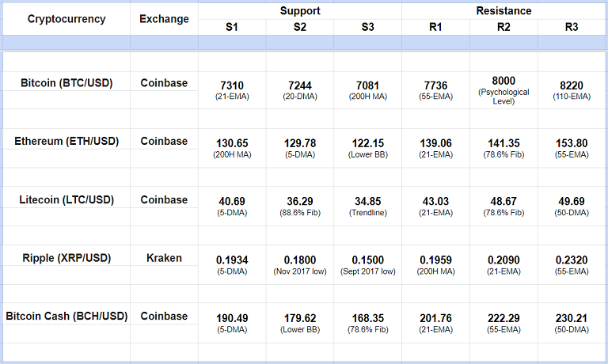Click the Support header cell
This screenshot has height=364, width=608.
pos(299,11)
